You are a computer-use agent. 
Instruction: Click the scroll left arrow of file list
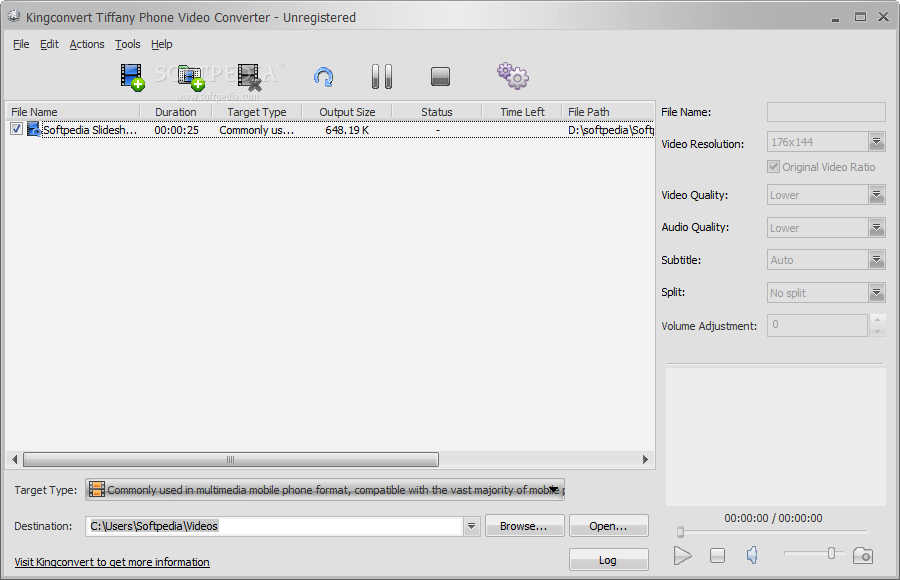[x=15, y=459]
